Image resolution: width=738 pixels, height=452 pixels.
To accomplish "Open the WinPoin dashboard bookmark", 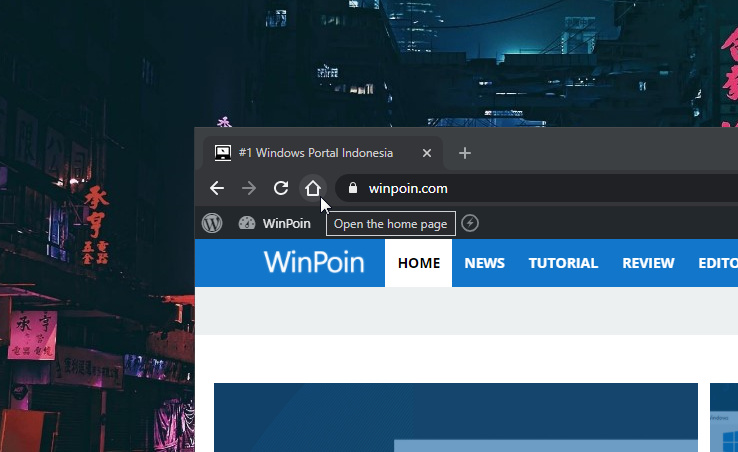I will (x=274, y=223).
